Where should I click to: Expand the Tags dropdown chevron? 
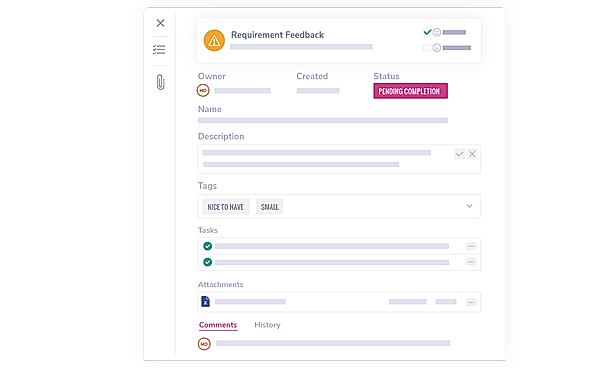470,206
